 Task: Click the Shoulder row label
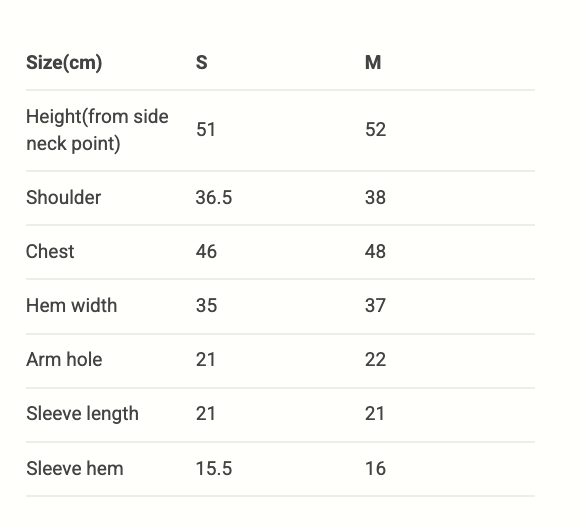coord(63,197)
